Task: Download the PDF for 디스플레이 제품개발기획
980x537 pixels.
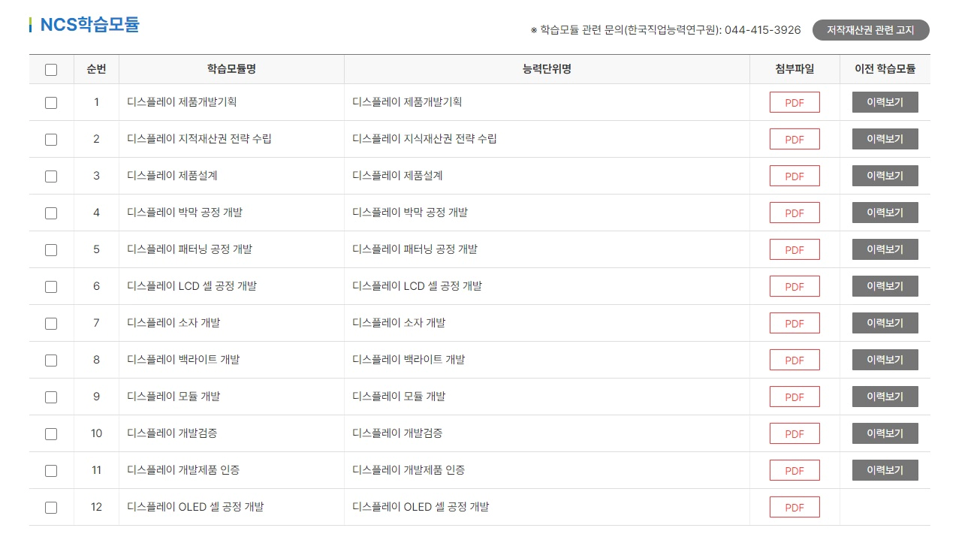Action: pos(795,101)
